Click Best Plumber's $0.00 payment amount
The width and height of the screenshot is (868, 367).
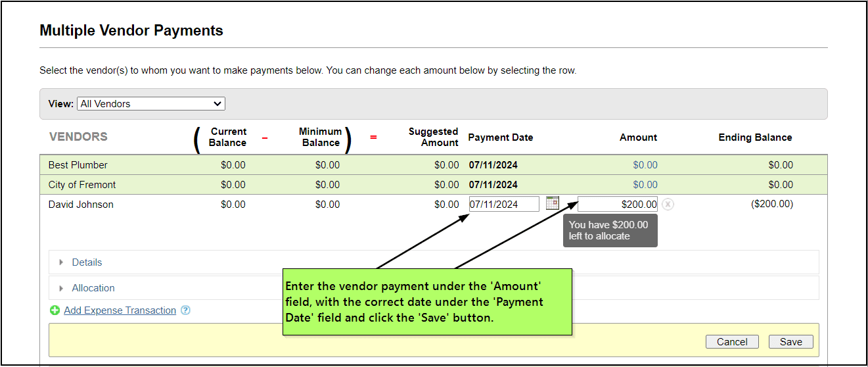pyautogui.click(x=645, y=165)
